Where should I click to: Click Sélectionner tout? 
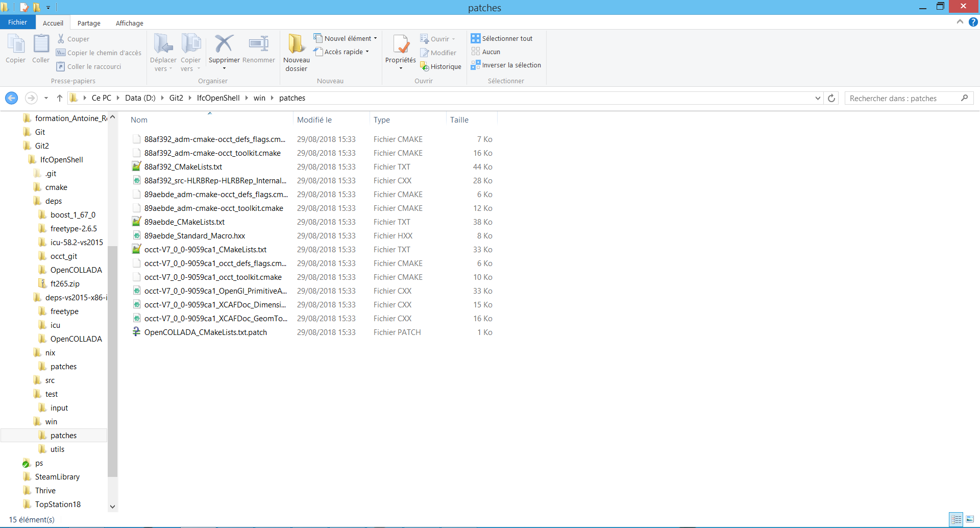(x=502, y=38)
